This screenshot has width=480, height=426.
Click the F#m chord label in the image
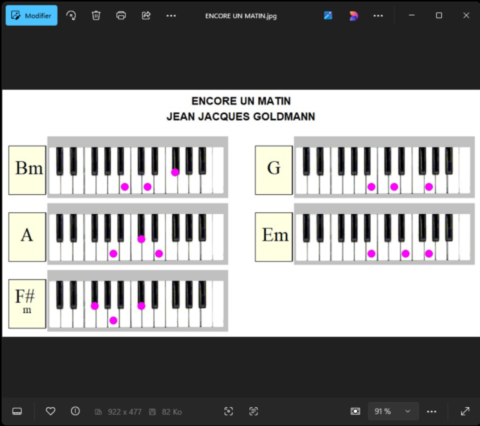(27, 304)
